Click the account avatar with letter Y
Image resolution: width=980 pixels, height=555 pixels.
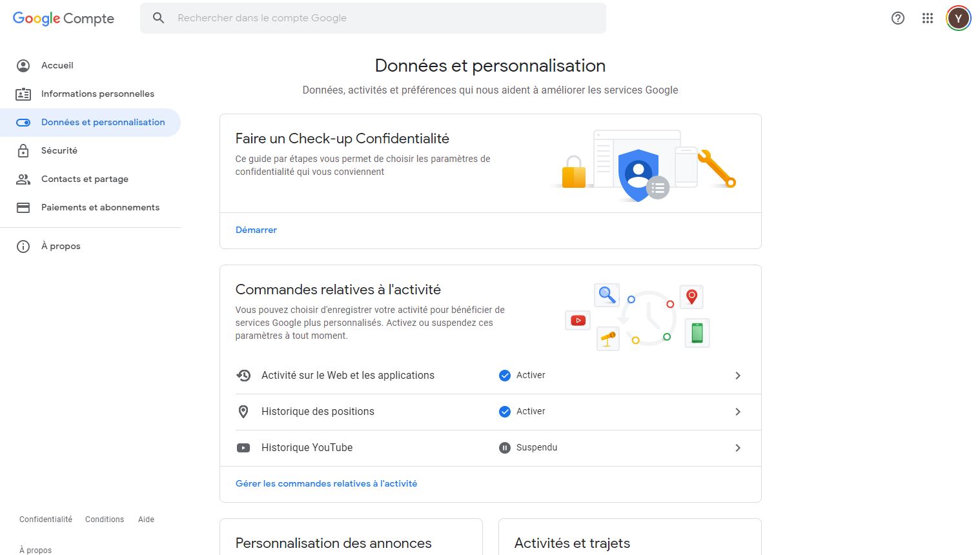959,18
